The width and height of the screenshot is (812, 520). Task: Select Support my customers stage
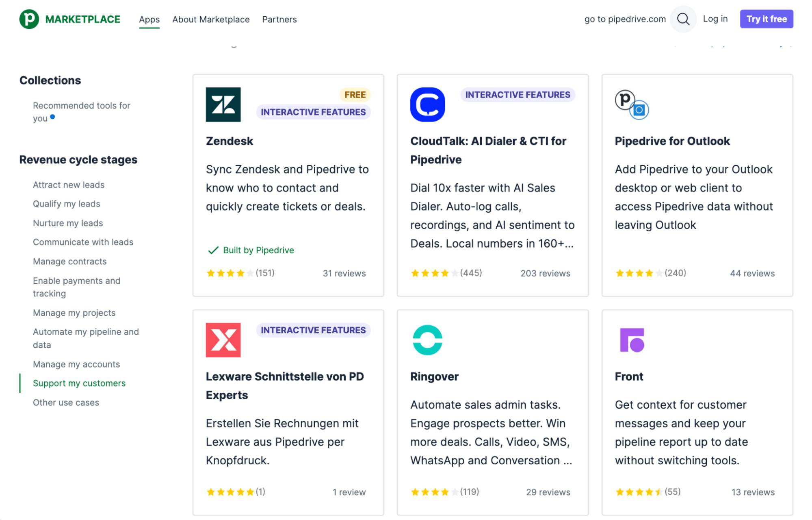[x=79, y=383]
